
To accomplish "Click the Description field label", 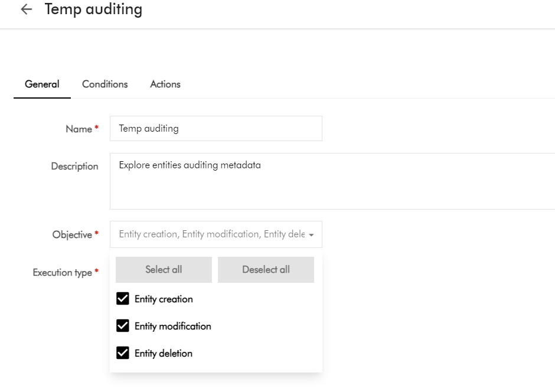I will 74,166.
